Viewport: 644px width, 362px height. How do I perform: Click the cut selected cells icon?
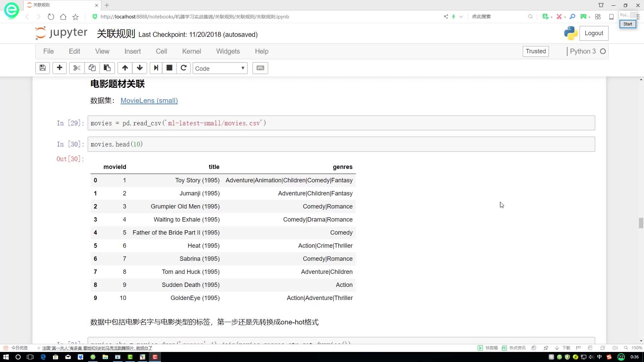76,68
